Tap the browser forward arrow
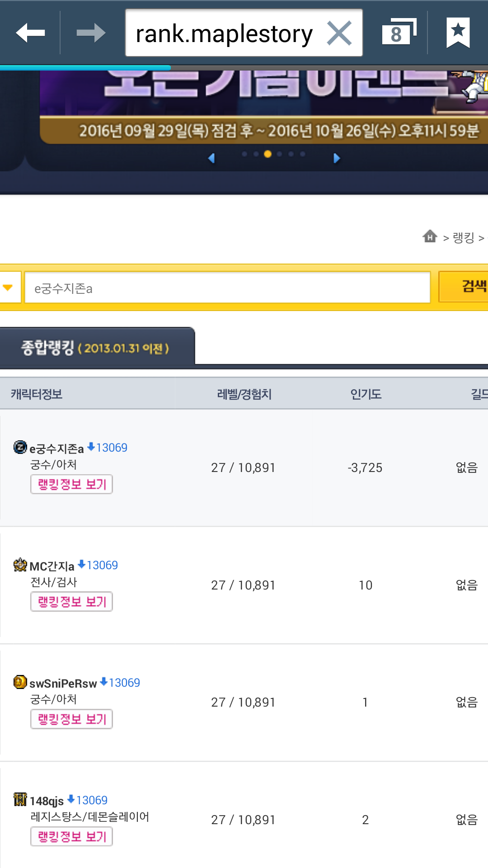Viewport: 488px width, 868px height. point(91,33)
